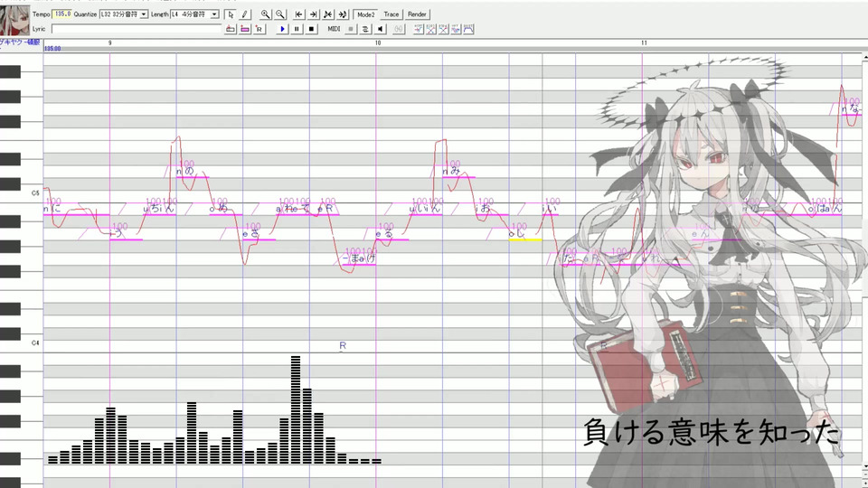Click the MIDI loop icon

(x=364, y=29)
